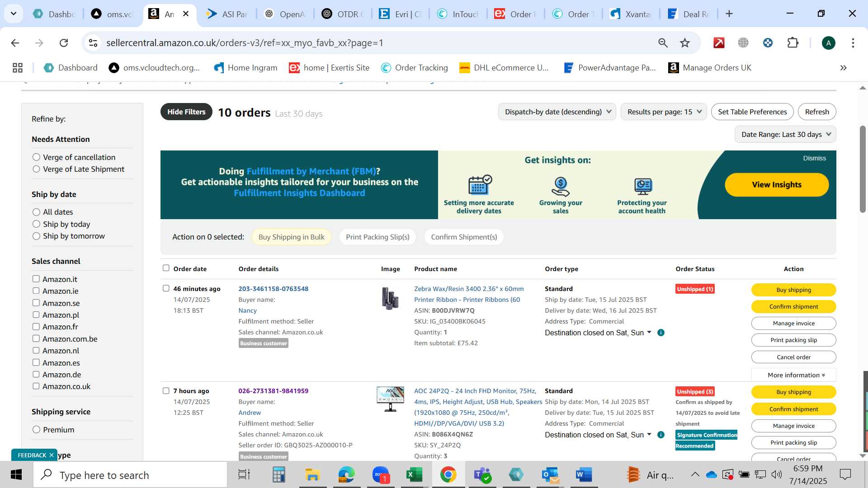This screenshot has height=488, width=868.
Task: Open Zoom from taskbar
Action: point(381,475)
